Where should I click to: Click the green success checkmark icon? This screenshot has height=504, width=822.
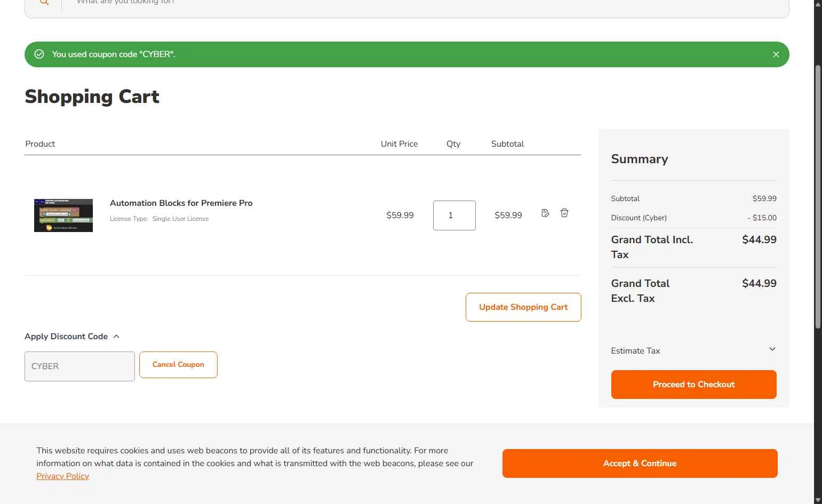39,54
